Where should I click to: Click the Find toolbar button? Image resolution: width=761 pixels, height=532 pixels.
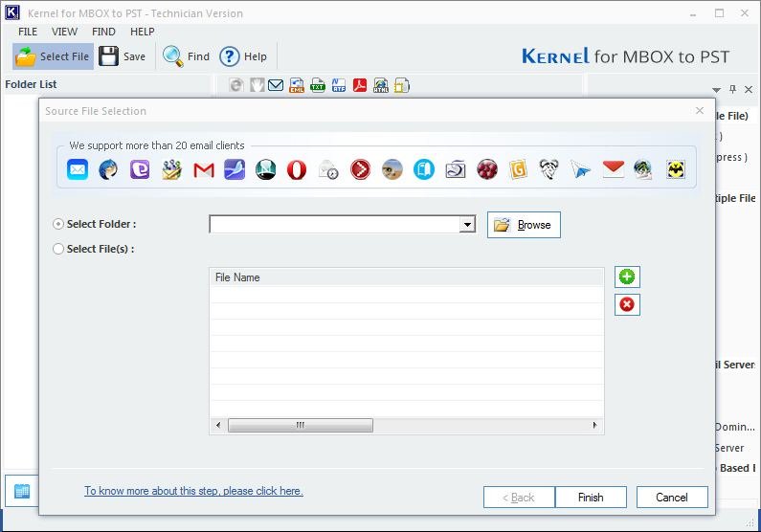(187, 56)
